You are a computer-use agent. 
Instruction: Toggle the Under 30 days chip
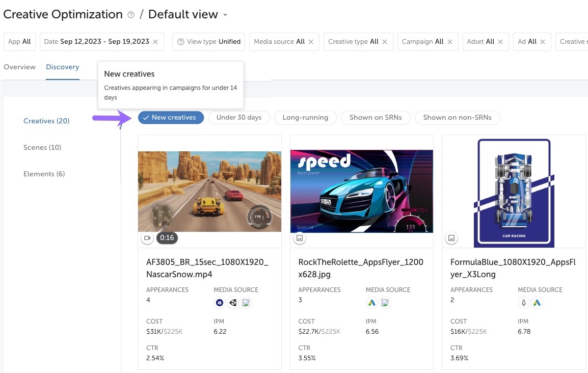tap(239, 117)
